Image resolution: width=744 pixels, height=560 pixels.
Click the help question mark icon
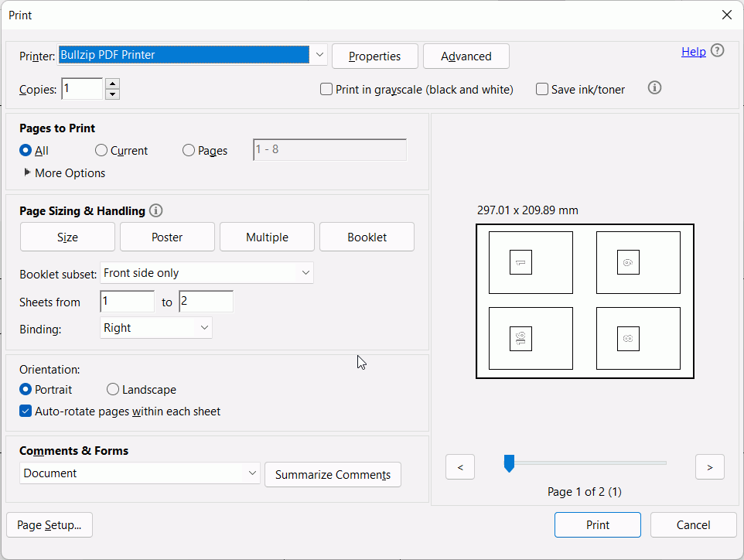(x=718, y=50)
